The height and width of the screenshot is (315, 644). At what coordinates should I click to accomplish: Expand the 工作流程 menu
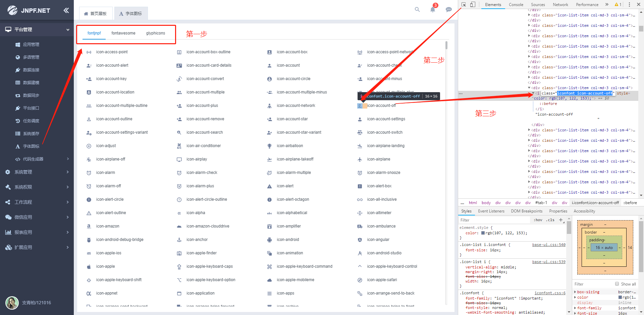(37, 202)
